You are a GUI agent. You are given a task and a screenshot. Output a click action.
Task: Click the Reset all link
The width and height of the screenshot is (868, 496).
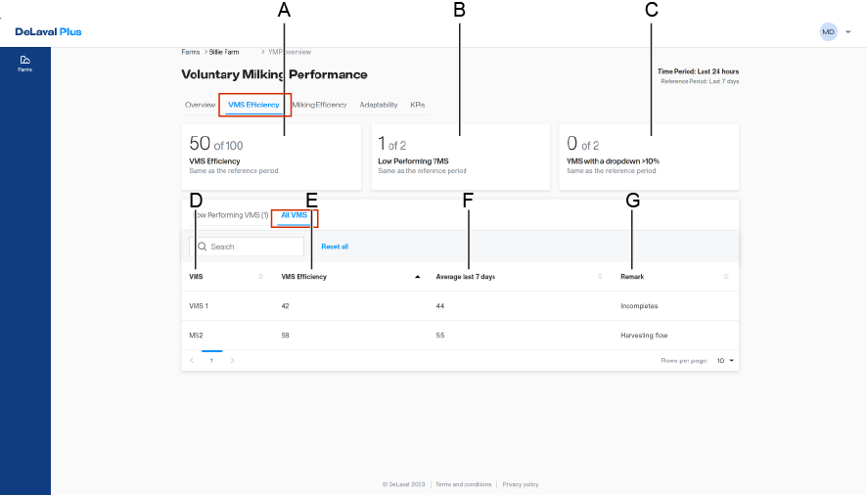tap(335, 247)
